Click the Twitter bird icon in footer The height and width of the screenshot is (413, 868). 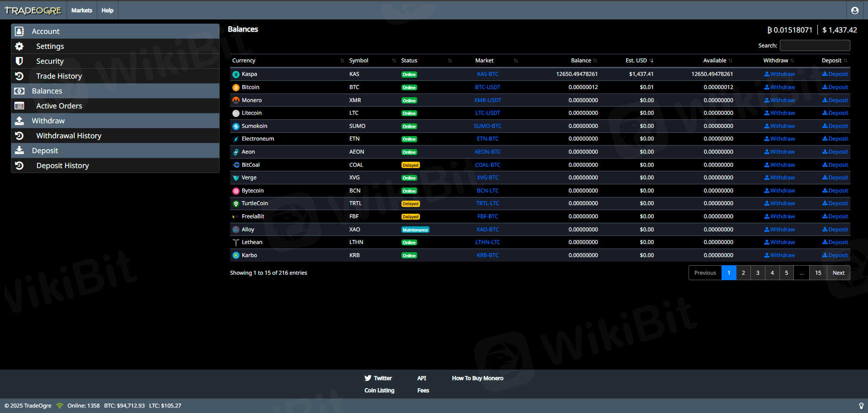tap(368, 378)
